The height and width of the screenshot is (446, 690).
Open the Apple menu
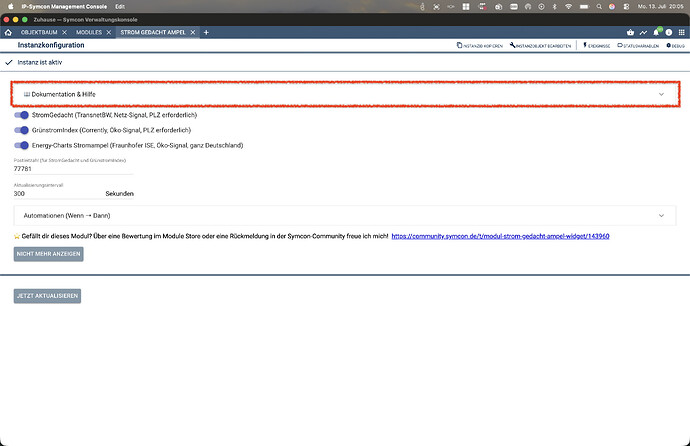click(11, 7)
